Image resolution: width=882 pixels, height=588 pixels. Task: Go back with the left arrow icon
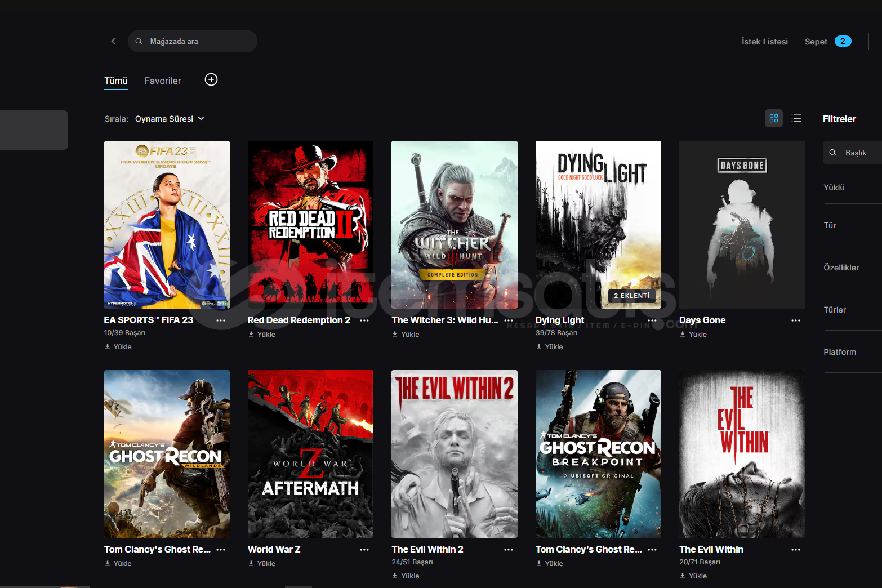click(x=113, y=41)
